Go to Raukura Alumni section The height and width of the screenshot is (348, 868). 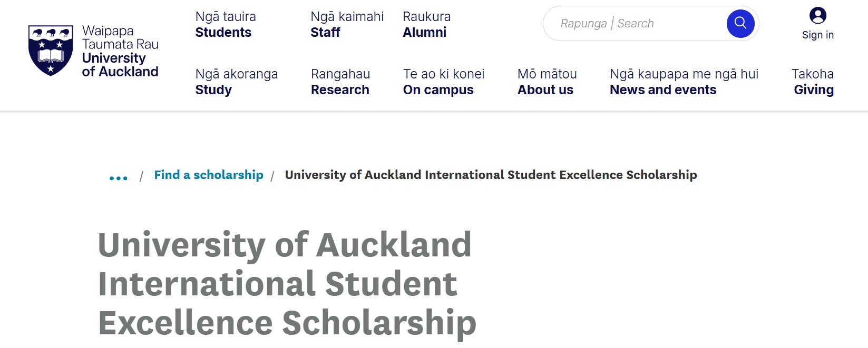point(426,25)
